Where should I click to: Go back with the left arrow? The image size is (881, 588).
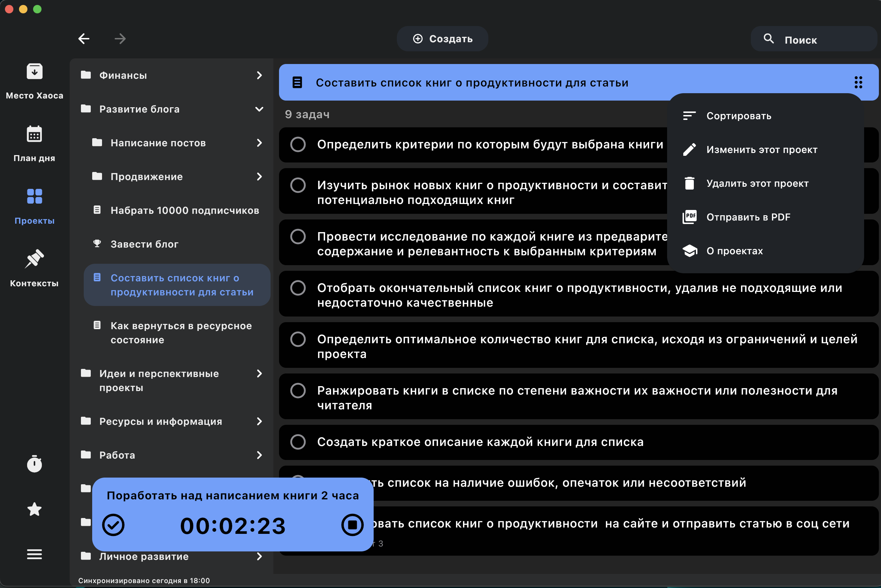point(84,39)
